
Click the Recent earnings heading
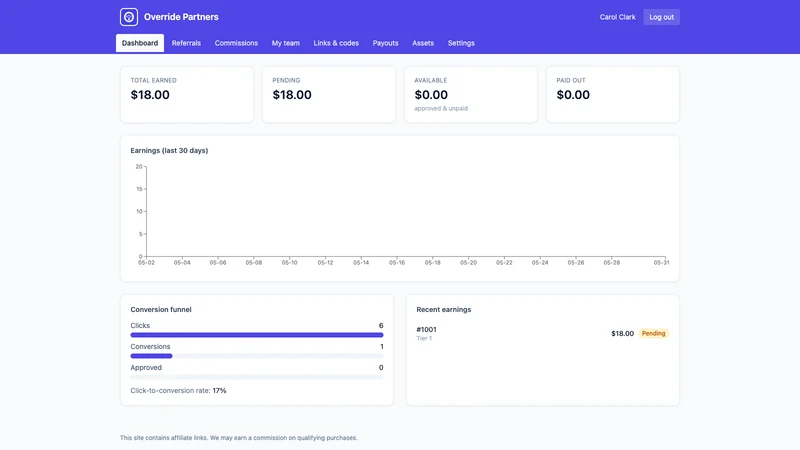[x=443, y=310]
